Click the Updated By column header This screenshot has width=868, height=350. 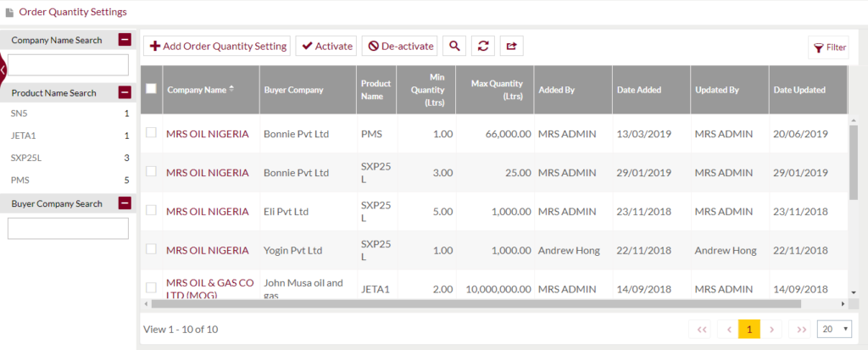pos(730,90)
